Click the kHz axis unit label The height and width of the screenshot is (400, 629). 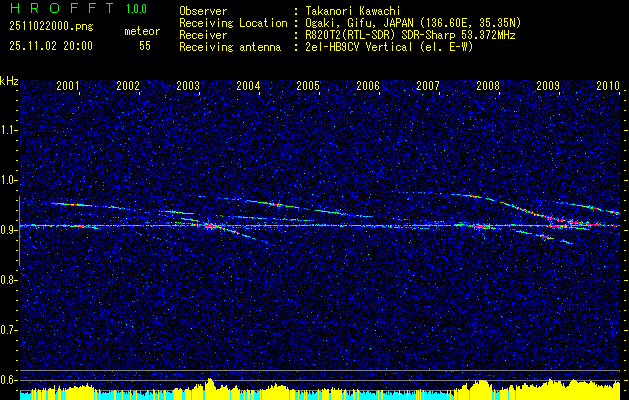pyautogui.click(x=9, y=81)
